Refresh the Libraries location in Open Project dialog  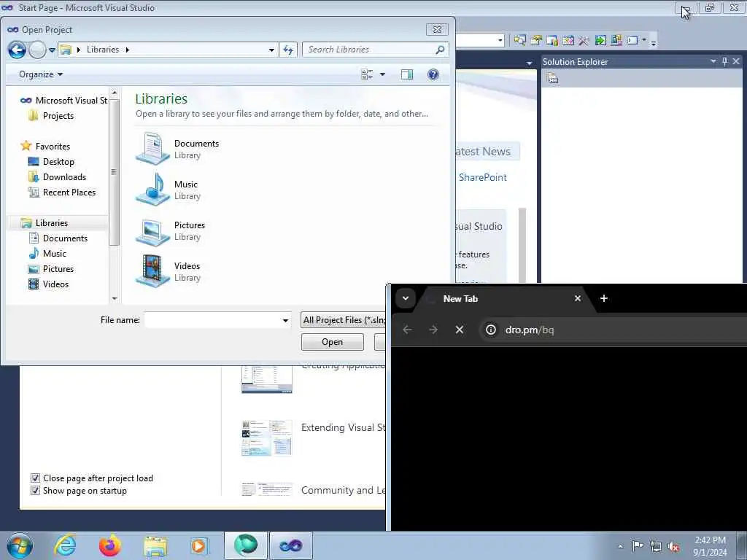click(288, 50)
